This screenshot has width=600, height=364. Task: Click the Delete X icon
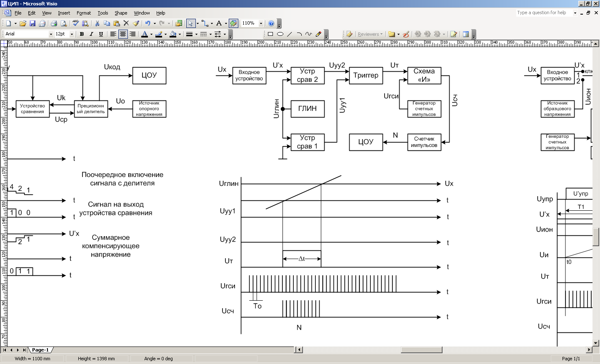pos(126,23)
